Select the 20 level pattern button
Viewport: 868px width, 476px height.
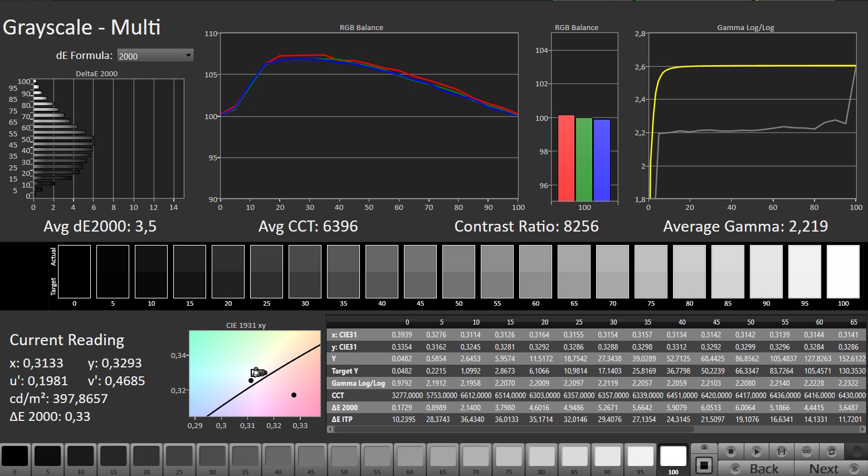[x=147, y=460]
